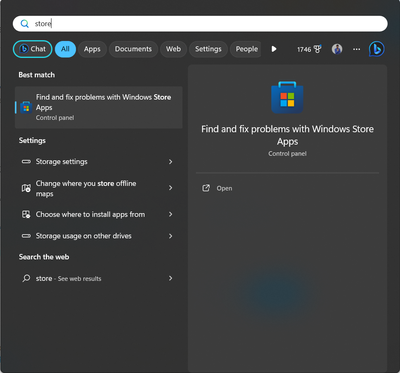Launch Bing chat from the large Bing icon
Screen dimensions: 400x373
click(377, 49)
